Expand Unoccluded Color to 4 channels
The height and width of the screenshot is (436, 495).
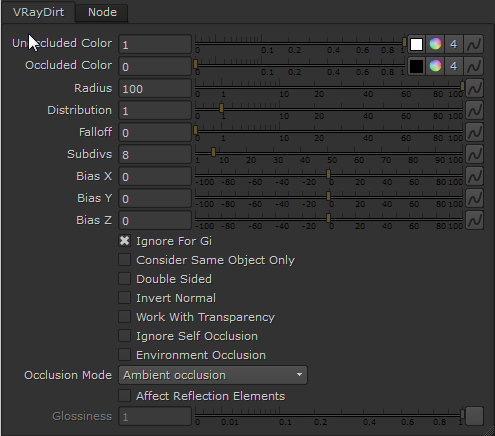pyautogui.click(x=453, y=44)
